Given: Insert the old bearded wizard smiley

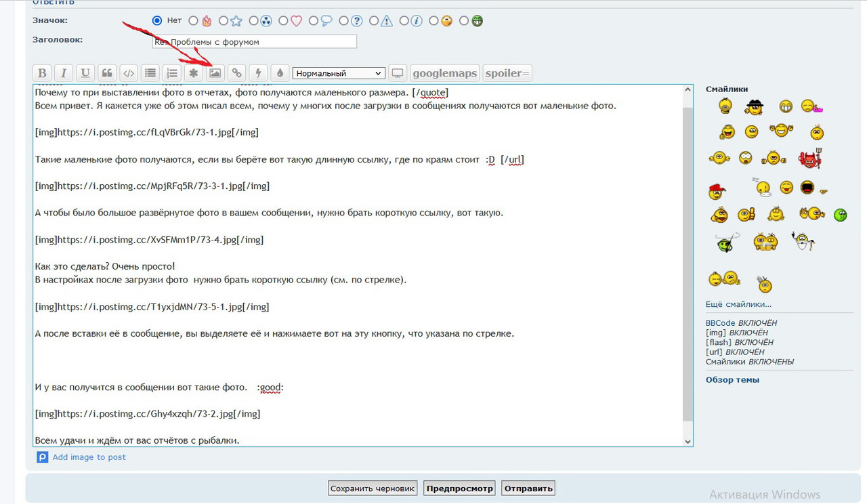Looking at the screenshot, I should tap(803, 240).
